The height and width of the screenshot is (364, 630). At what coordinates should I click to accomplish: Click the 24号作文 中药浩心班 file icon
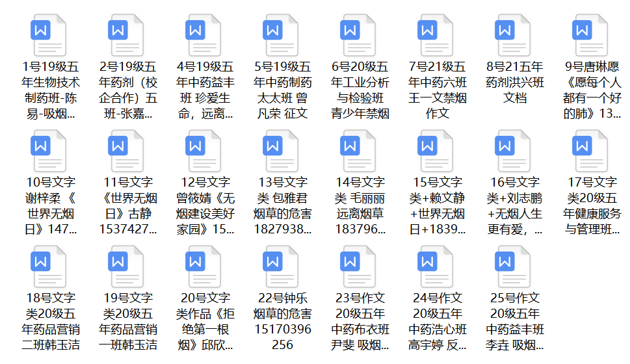(x=435, y=266)
